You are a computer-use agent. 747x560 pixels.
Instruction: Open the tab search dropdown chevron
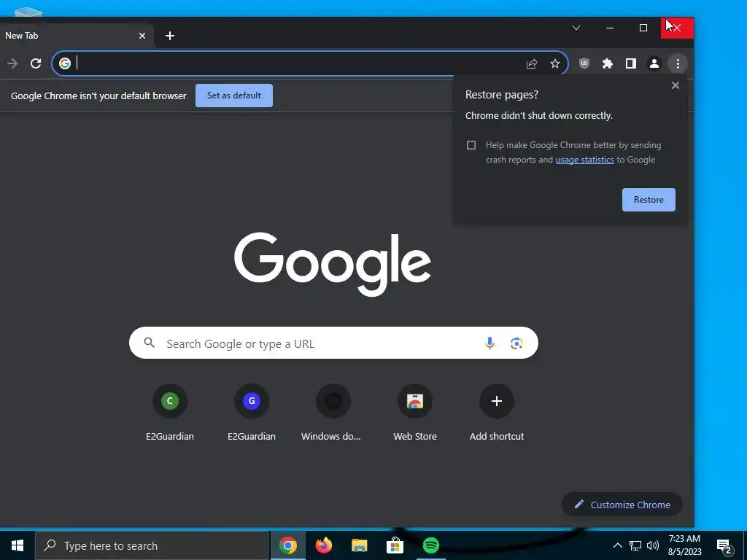coord(576,28)
